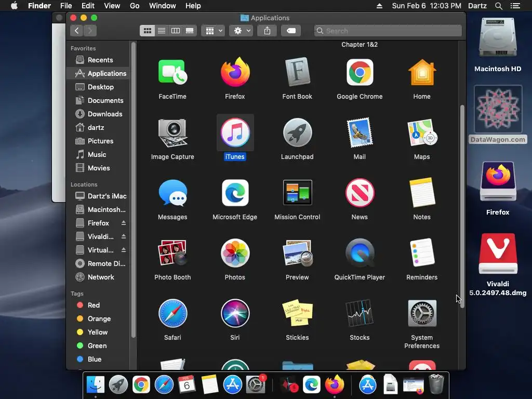Go back with the toolbar back button

[x=77, y=31]
